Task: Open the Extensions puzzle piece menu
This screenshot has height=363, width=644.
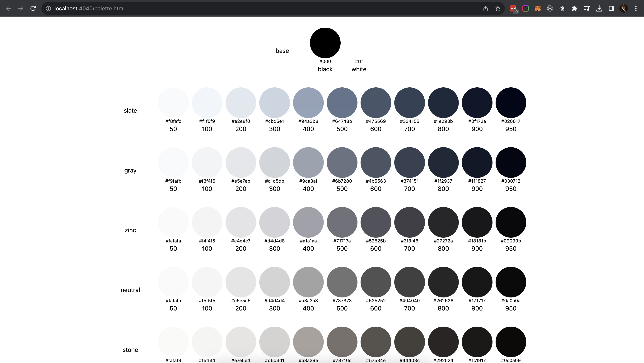Action: point(575,8)
